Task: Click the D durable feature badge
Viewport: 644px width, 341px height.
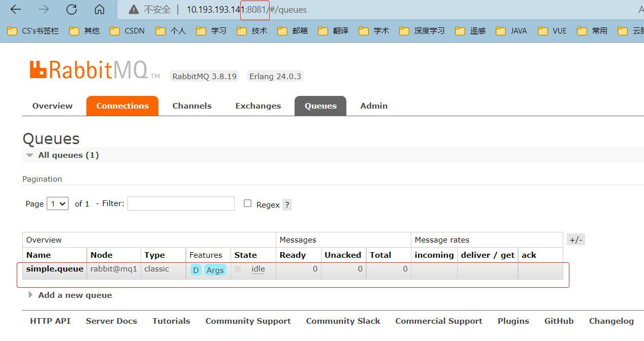Action: (x=196, y=270)
